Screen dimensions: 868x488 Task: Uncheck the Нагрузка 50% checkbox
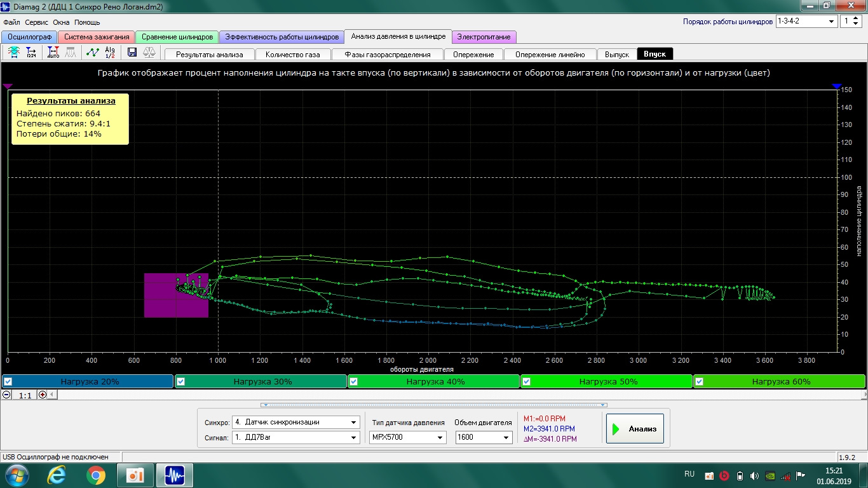tap(526, 382)
